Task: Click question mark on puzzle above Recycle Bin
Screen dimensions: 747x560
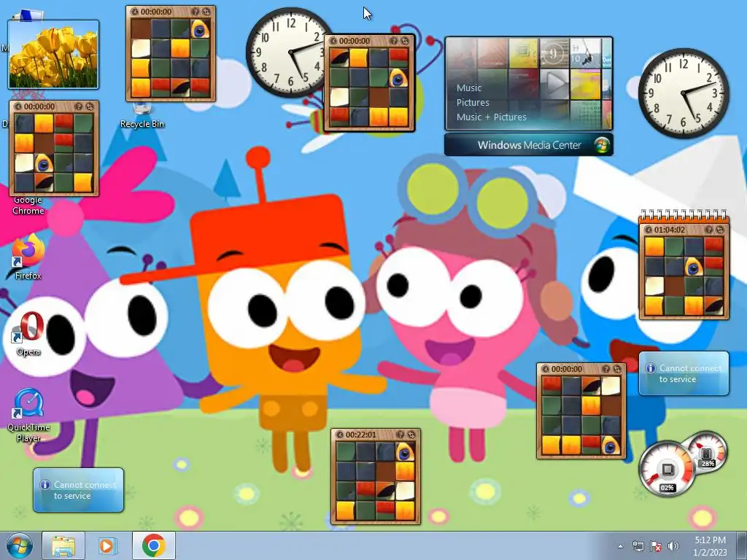Action: (x=196, y=12)
